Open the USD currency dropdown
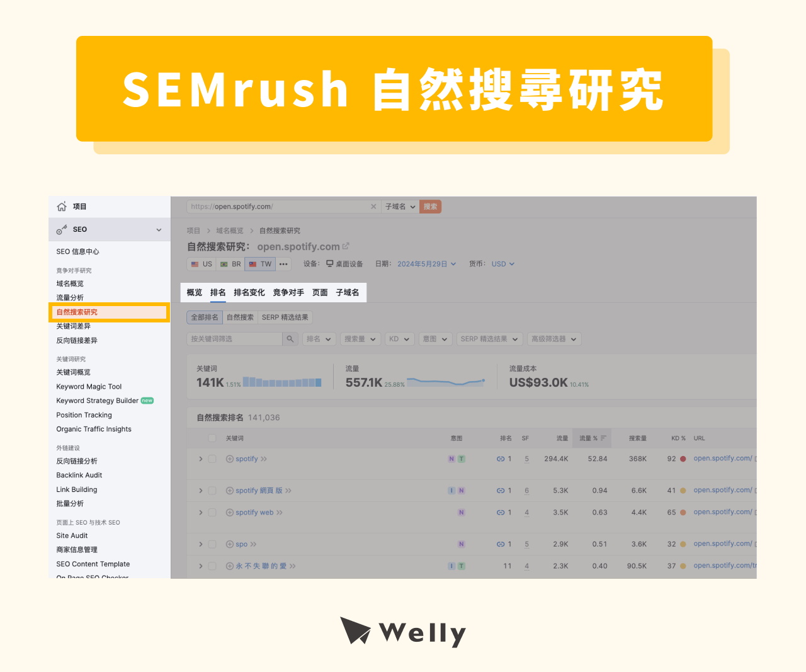The width and height of the screenshot is (806, 672). 503,264
